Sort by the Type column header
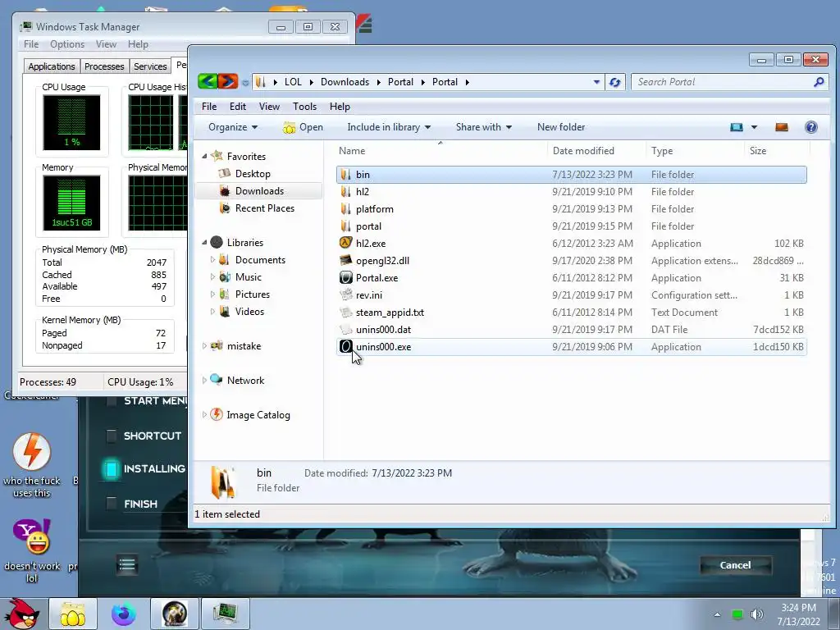This screenshot has height=630, width=840. point(695,151)
